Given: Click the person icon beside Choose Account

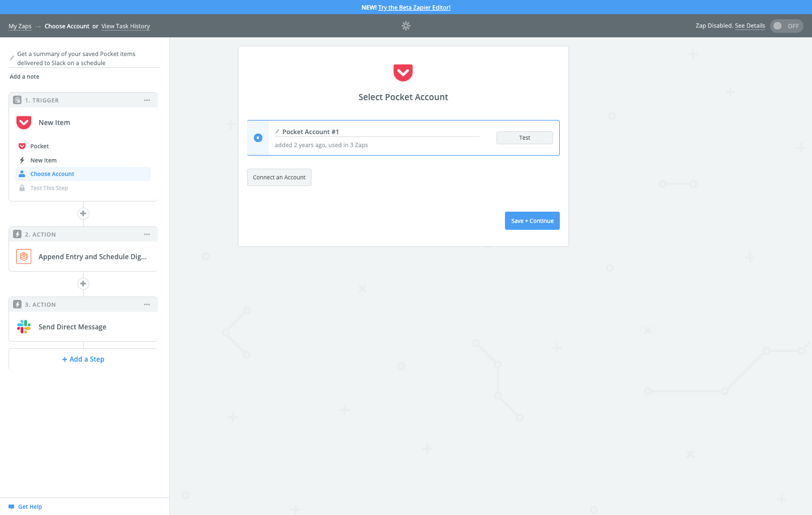Looking at the screenshot, I should tap(22, 174).
